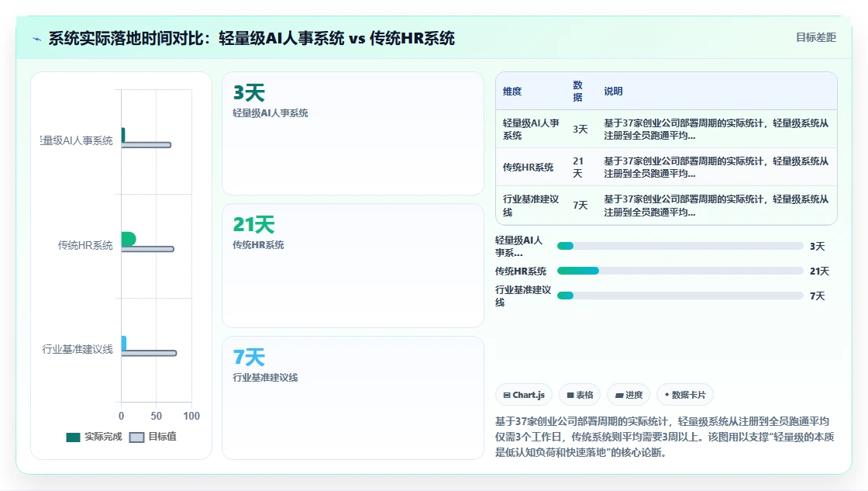Click the 轻量级AI人事系统 grey target chart bar
Image resolution: width=868 pixels, height=491 pixels.
click(146, 145)
